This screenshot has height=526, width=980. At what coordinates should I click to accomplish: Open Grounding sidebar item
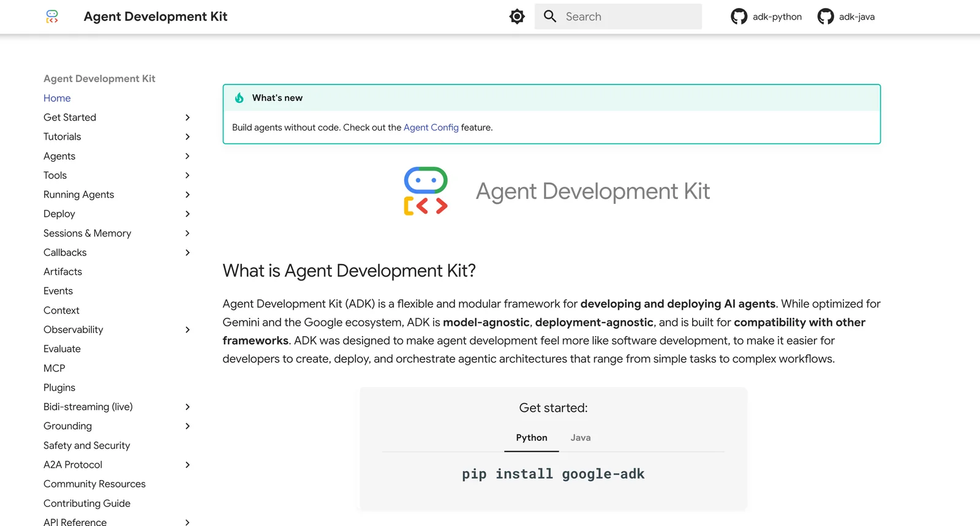click(x=67, y=426)
